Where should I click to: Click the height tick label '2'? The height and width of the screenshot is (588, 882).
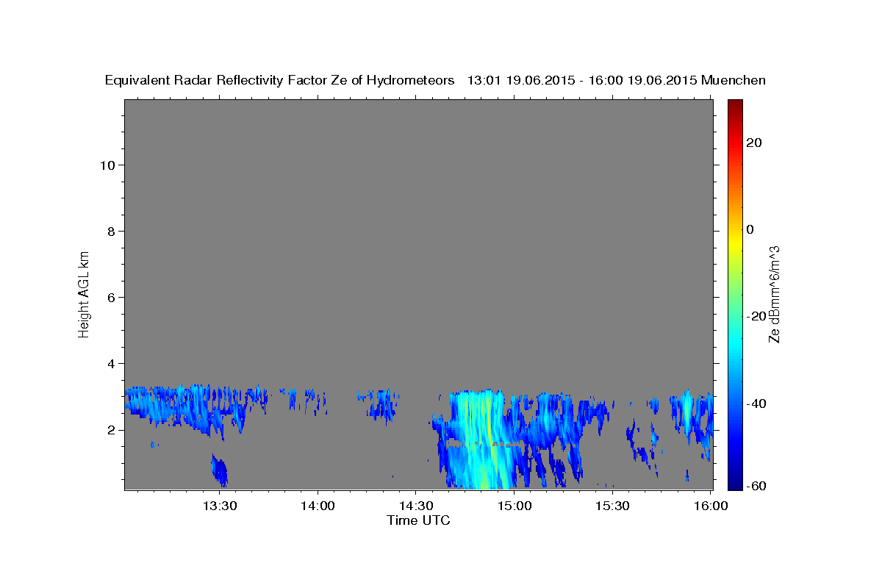click(112, 429)
